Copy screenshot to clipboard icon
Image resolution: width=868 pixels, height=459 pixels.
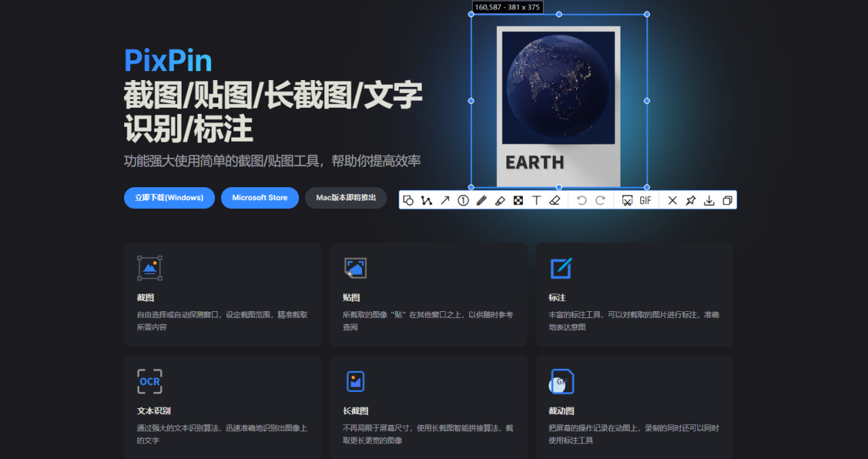(x=727, y=200)
